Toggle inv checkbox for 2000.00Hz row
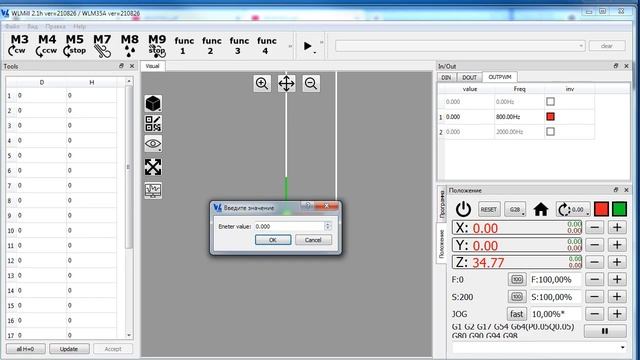The image size is (640, 360). pyautogui.click(x=550, y=131)
